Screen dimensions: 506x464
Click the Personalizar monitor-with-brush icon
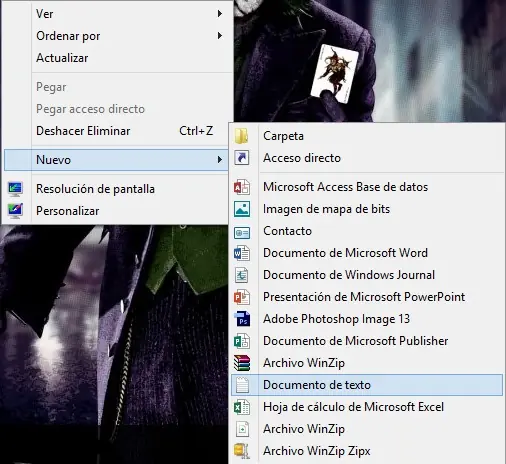pyautogui.click(x=15, y=211)
